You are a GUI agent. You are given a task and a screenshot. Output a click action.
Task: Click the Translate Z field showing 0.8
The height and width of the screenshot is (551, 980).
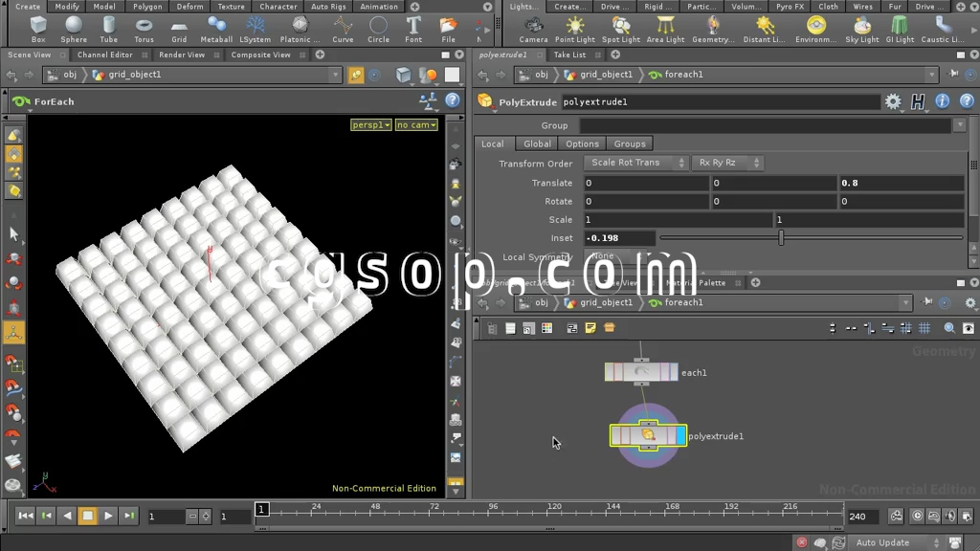pos(901,183)
